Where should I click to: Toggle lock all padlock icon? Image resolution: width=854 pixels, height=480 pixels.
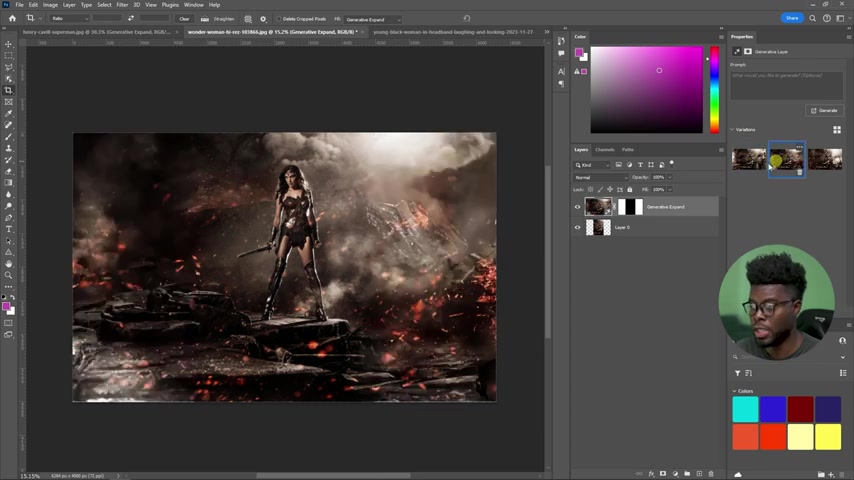(630, 190)
